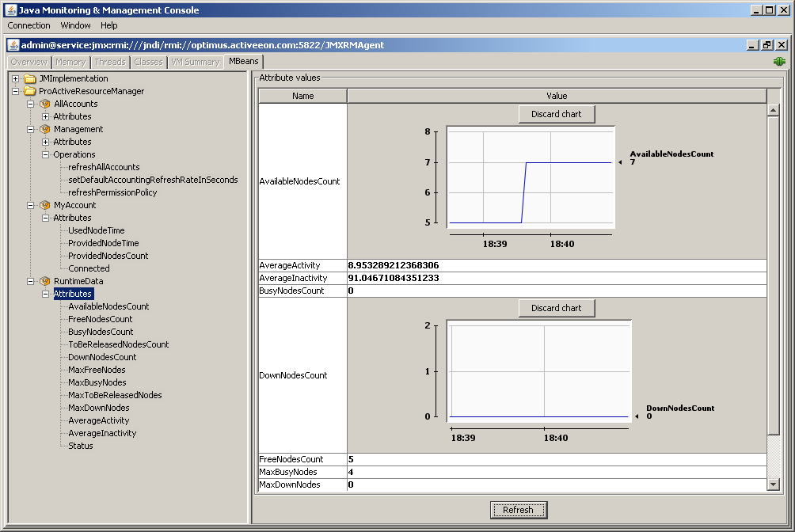Screen dimensions: 795x532
Task: Select ProvidedNodesCount attribute
Action: tap(108, 256)
